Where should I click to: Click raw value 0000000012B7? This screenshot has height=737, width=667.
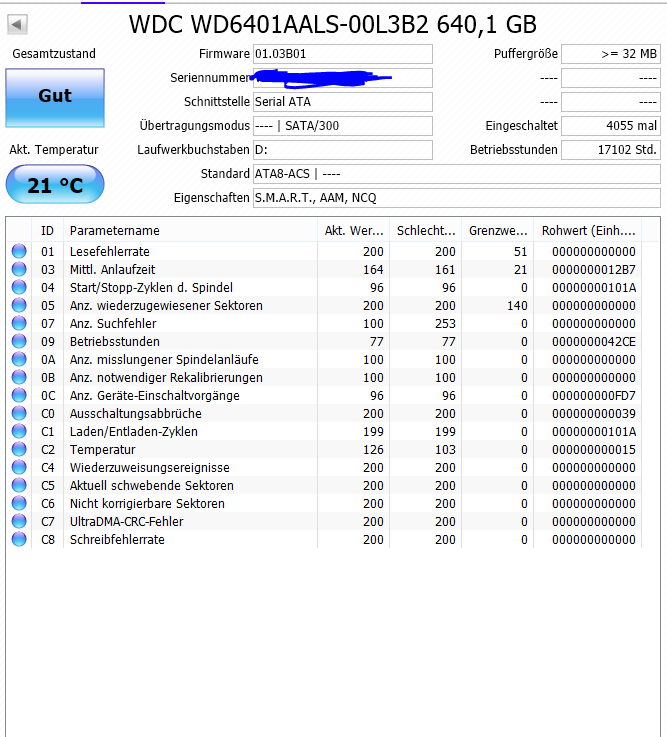(x=594, y=270)
